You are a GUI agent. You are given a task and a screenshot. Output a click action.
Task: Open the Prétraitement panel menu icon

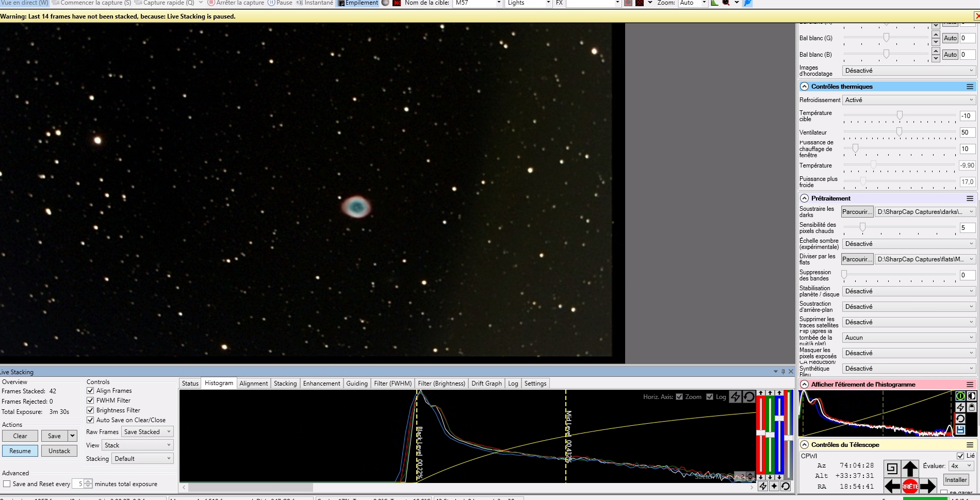(x=970, y=198)
